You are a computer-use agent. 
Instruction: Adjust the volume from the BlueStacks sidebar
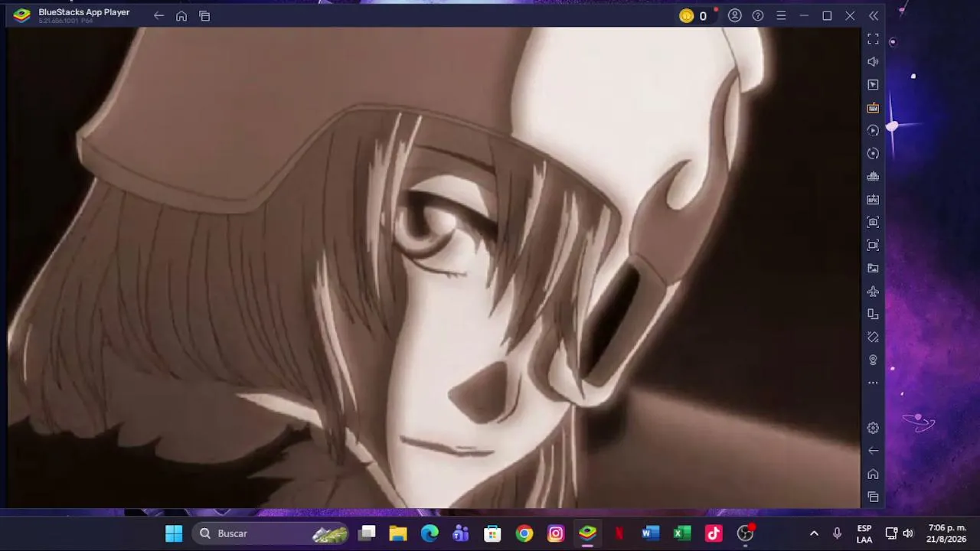tap(873, 61)
